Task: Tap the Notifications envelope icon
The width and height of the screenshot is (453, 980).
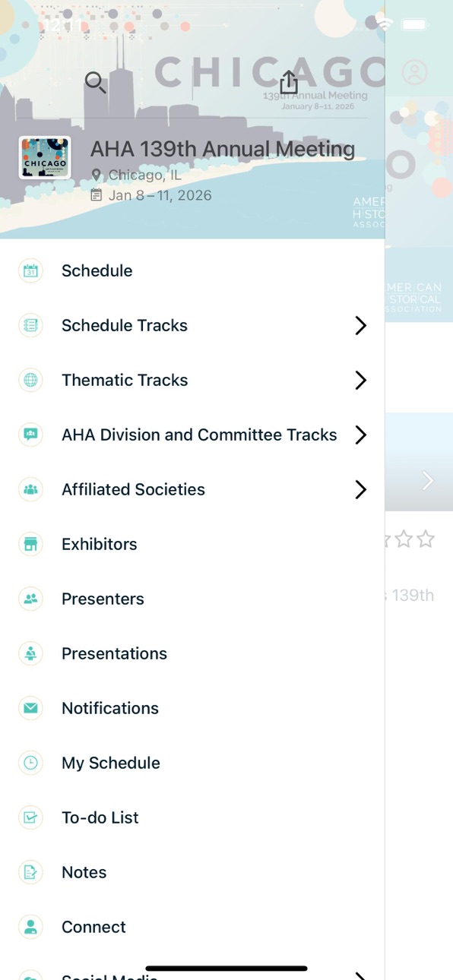Action: click(30, 708)
